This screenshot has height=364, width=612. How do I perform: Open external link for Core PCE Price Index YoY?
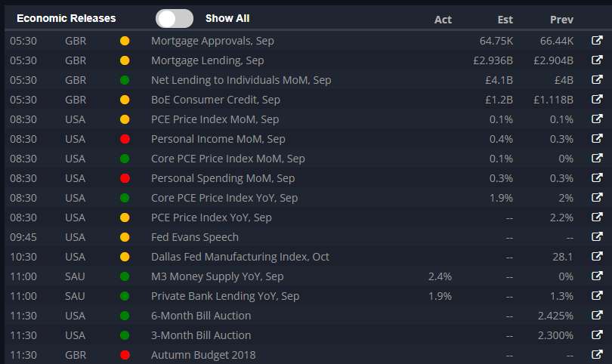[597, 197]
